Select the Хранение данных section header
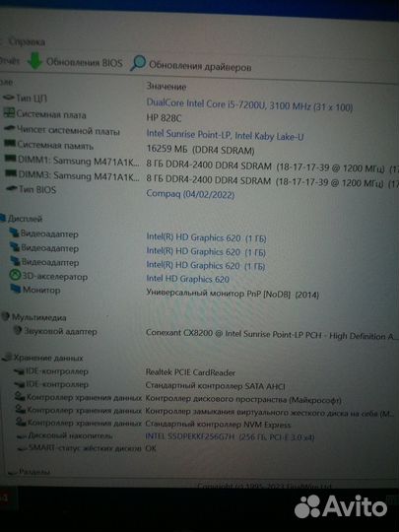The height and width of the screenshot is (532, 399). tap(48, 358)
